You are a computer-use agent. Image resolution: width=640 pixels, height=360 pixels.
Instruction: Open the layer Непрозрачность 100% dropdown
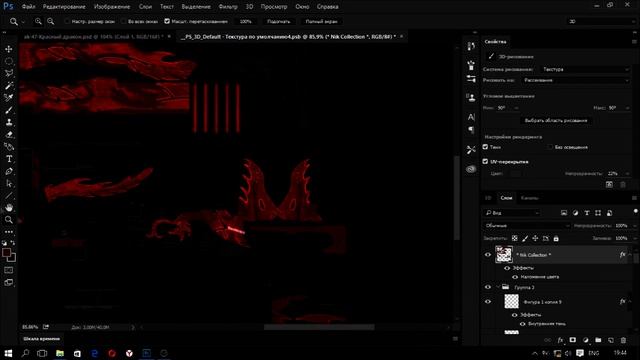(634, 226)
